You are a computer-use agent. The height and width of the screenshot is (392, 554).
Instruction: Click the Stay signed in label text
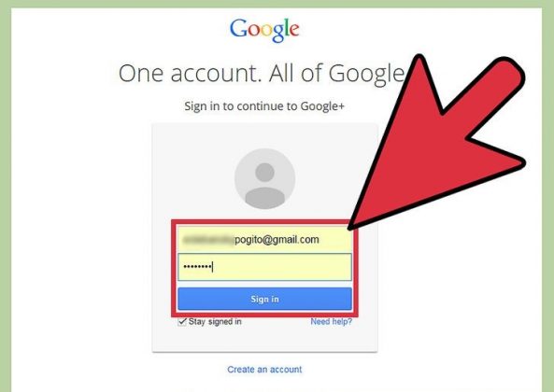click(215, 321)
